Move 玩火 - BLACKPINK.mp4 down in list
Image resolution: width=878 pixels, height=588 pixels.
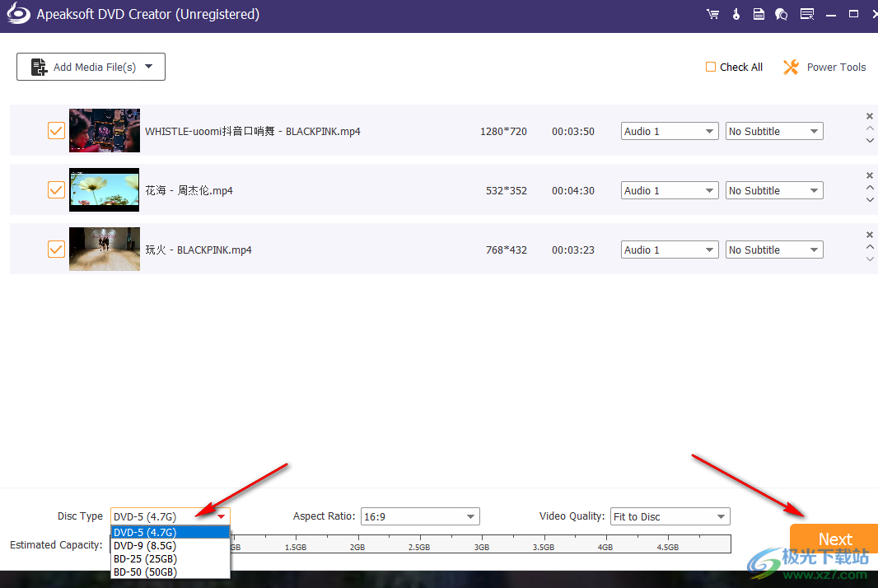(x=870, y=259)
